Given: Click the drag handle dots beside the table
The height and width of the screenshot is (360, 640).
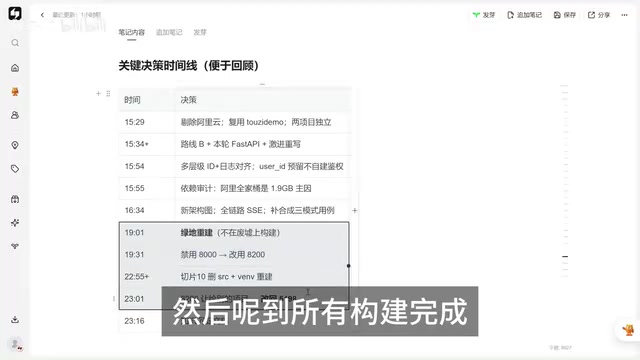Looking at the screenshot, I should (x=108, y=93).
